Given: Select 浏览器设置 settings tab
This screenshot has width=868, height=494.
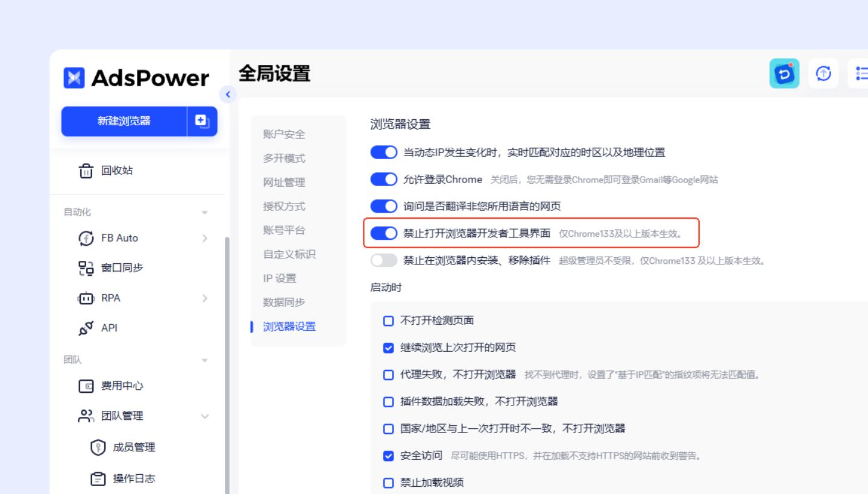Looking at the screenshot, I should coord(289,327).
